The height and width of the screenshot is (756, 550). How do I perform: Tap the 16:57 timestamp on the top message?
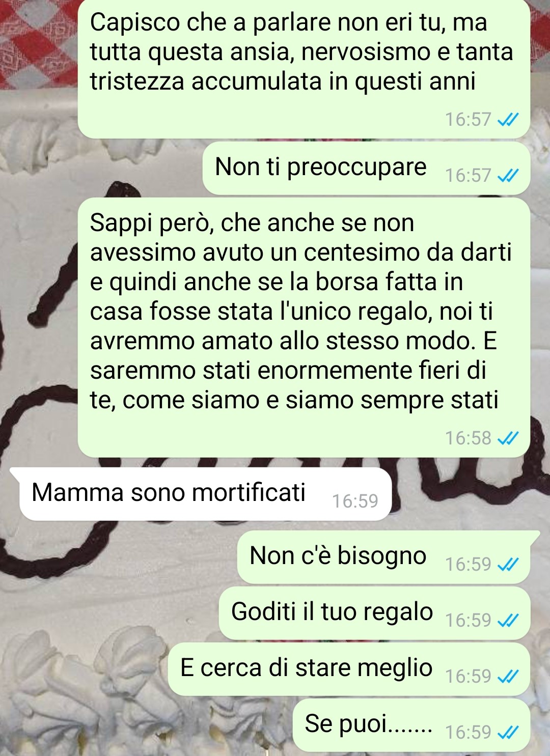pos(468,120)
